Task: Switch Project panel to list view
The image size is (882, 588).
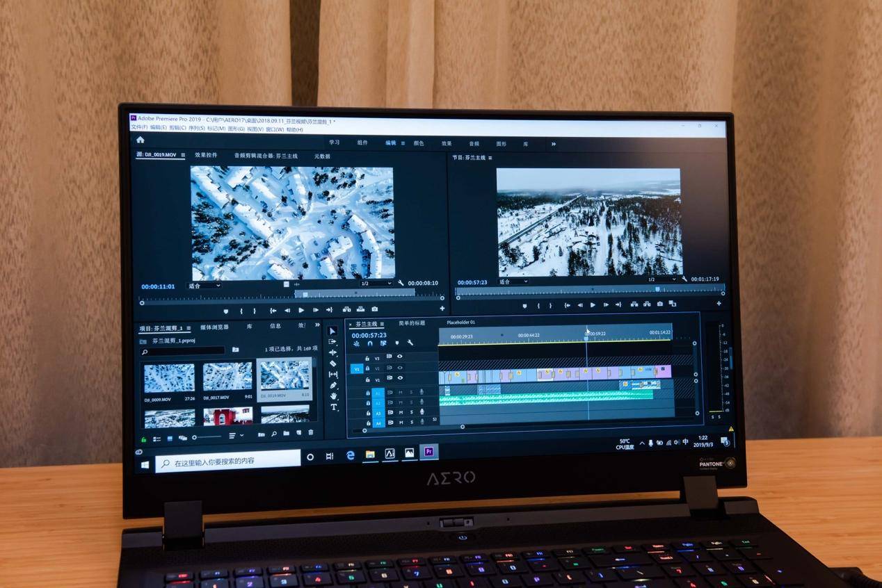Action: [x=157, y=439]
